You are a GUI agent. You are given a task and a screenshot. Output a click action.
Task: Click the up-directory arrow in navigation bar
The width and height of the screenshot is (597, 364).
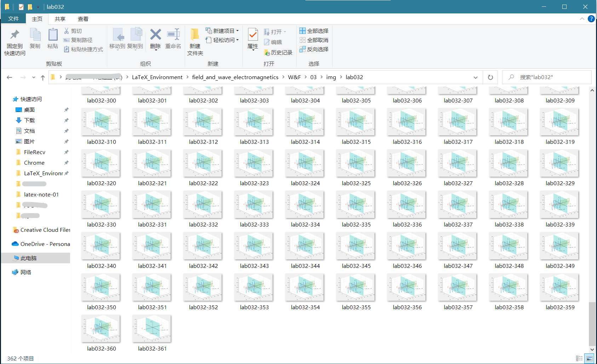[43, 77]
